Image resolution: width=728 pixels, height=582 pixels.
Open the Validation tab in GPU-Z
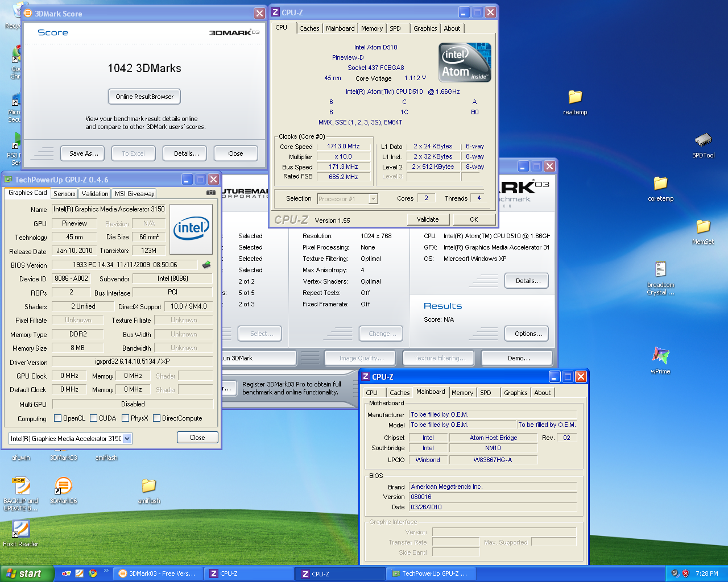(x=95, y=193)
